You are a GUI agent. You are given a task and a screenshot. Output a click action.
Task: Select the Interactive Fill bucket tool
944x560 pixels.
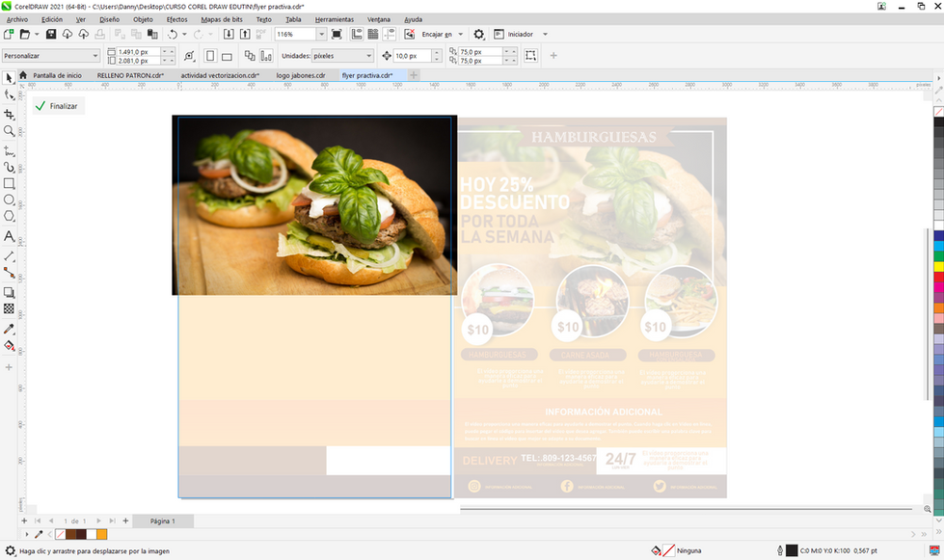point(9,345)
